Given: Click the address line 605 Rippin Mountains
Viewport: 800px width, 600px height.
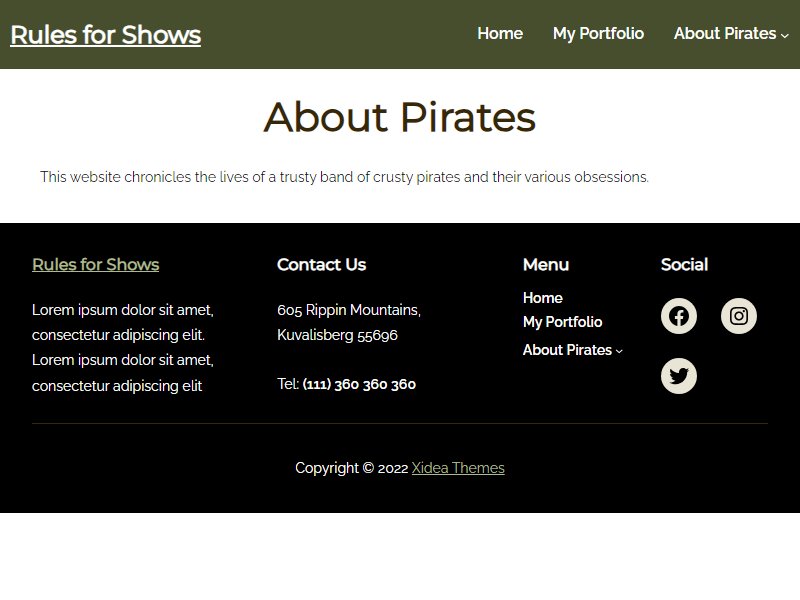Looking at the screenshot, I should 349,310.
